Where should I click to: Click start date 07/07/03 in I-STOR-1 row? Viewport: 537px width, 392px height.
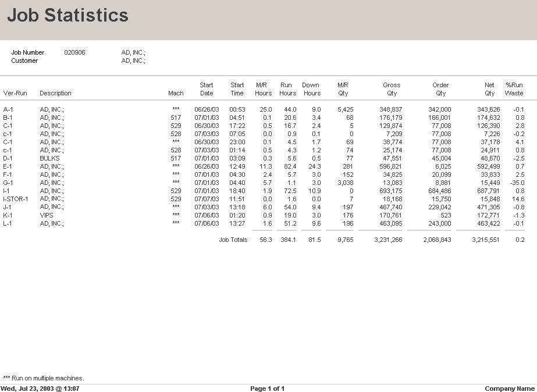tap(207, 199)
